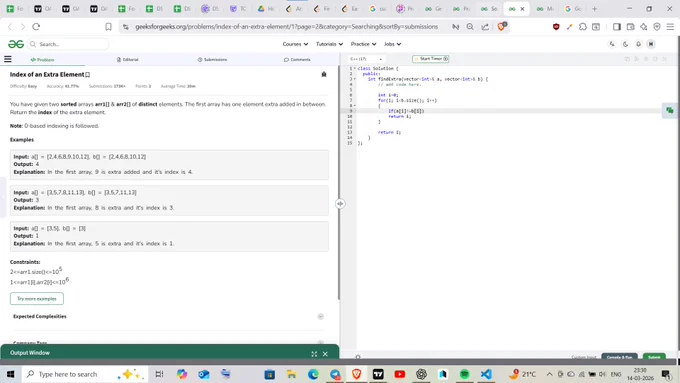
Task: Toggle dark mode moon icon
Action: click(x=625, y=44)
